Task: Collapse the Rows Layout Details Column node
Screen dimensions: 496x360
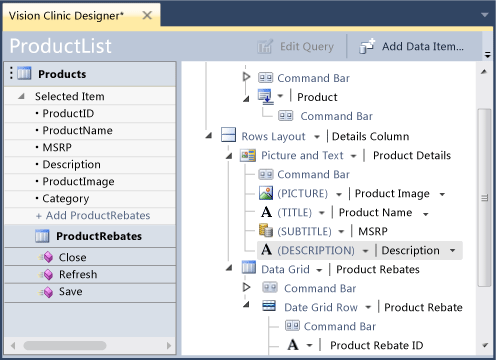Action: [x=209, y=136]
